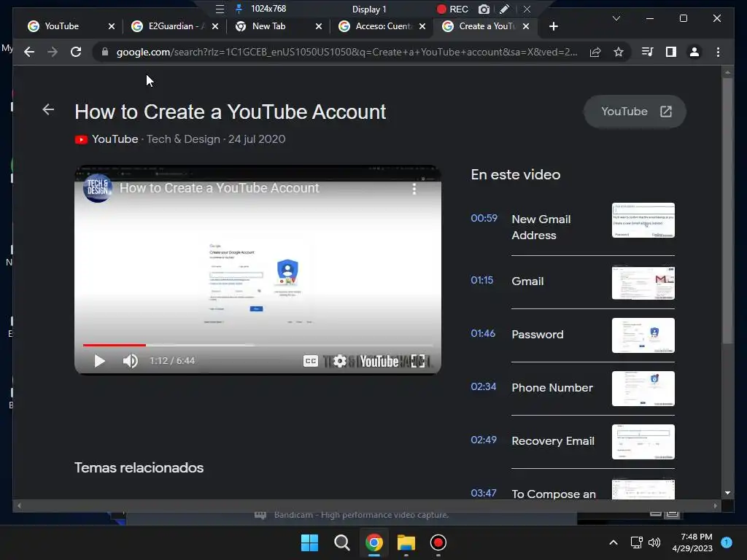747x560 pixels.
Task: Click the Phone Number chapter thumbnail
Action: (643, 389)
